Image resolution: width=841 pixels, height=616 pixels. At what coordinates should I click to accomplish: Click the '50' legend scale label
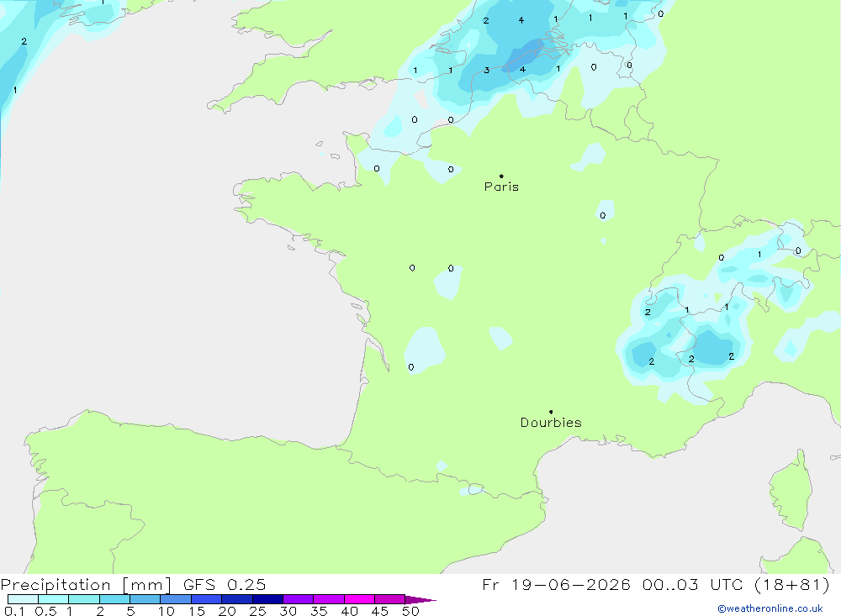410,611
